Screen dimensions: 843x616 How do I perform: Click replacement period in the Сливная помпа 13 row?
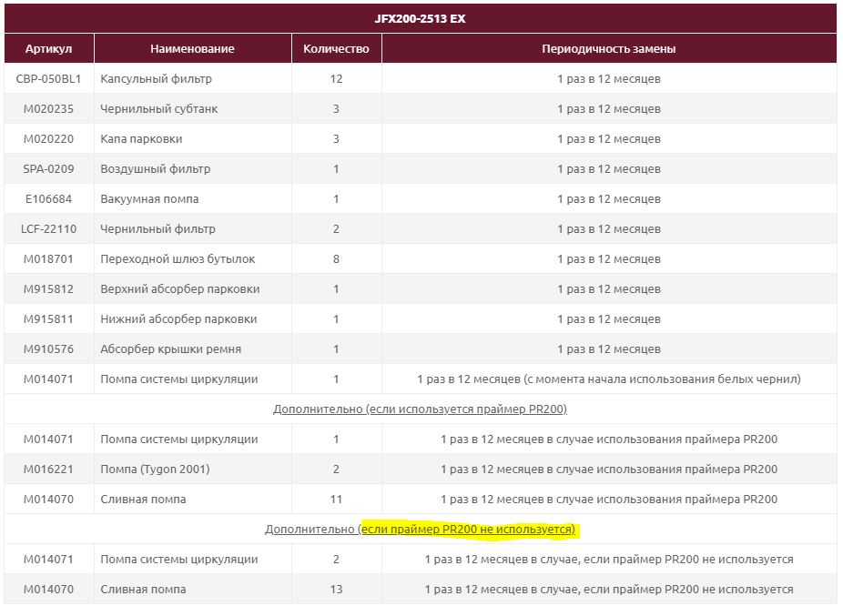click(x=609, y=589)
